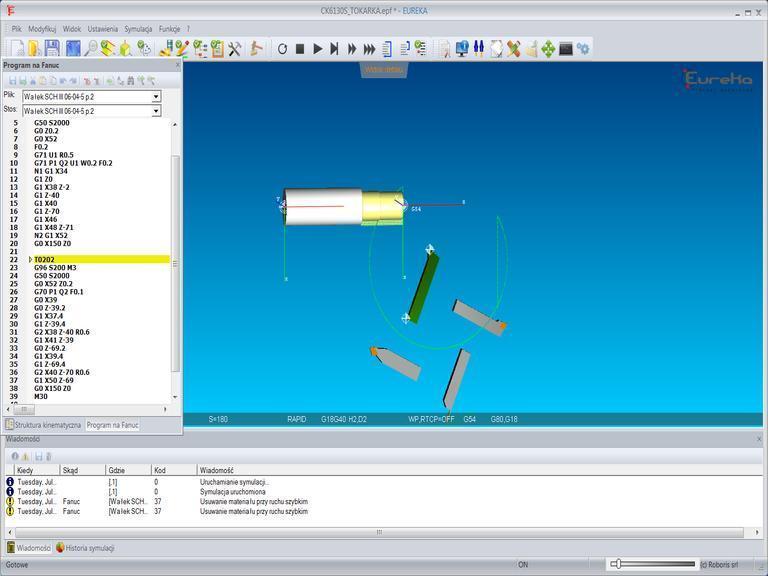Switch to Wiadomości bottom tab

(29, 548)
